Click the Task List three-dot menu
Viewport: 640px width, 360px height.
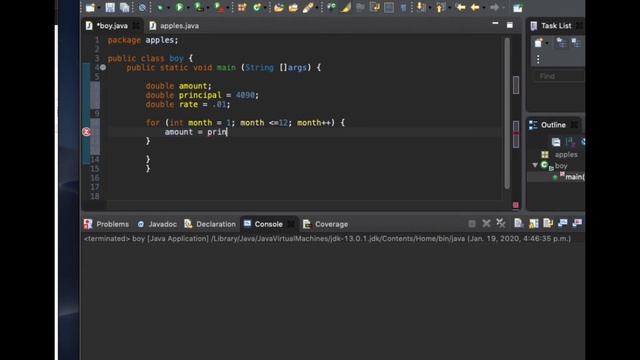(538, 59)
